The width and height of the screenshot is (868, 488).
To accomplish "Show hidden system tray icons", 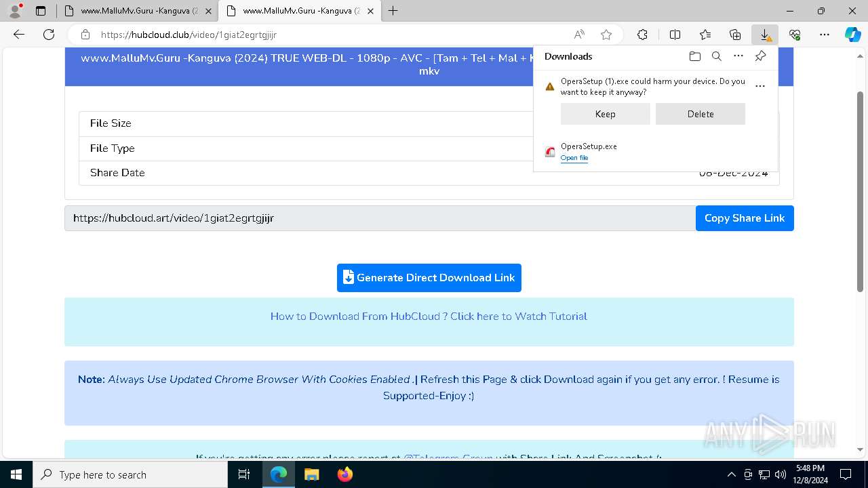I will tap(731, 474).
